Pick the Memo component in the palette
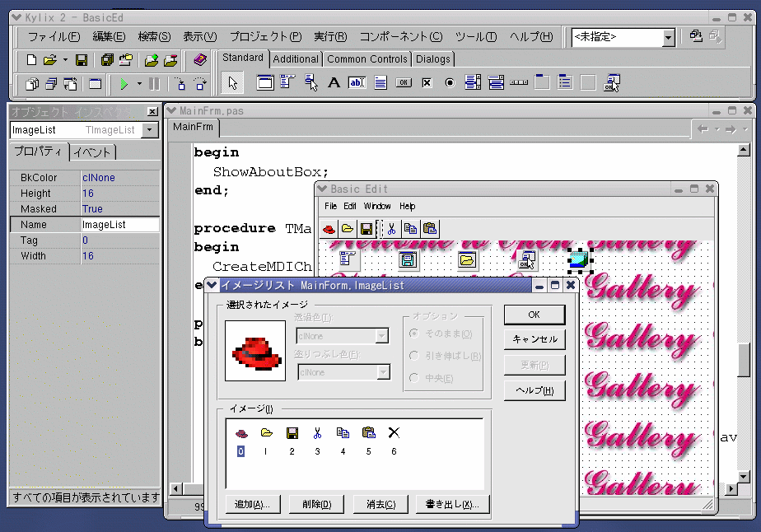 point(380,82)
